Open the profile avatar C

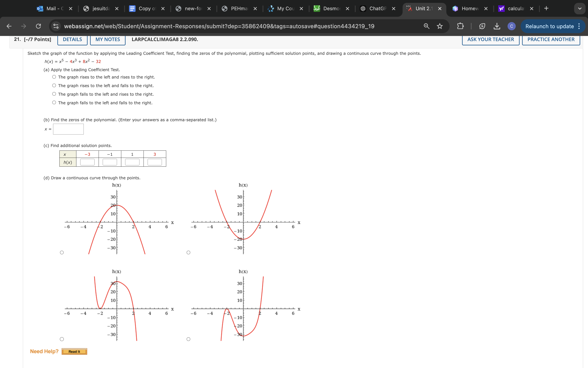click(x=511, y=26)
